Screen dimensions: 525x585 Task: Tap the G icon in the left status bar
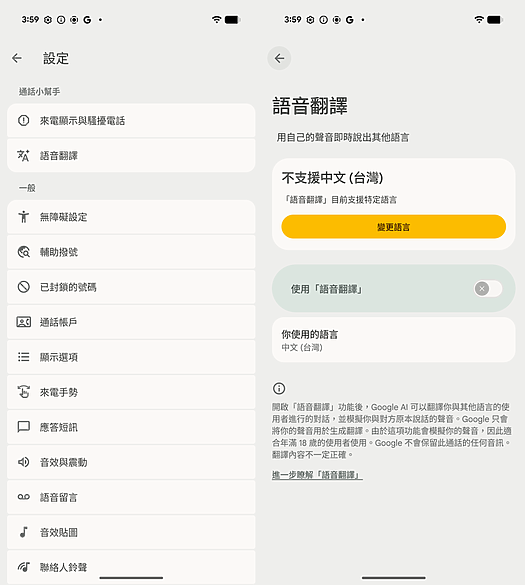point(87,19)
